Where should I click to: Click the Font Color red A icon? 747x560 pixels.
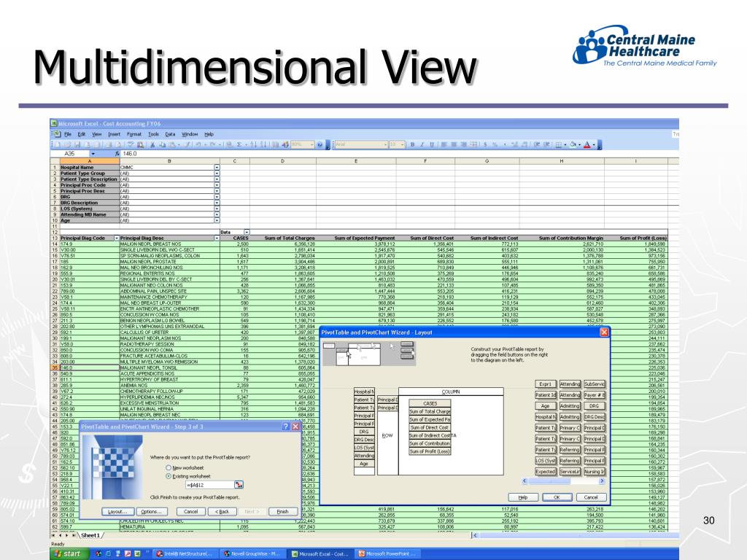587,144
